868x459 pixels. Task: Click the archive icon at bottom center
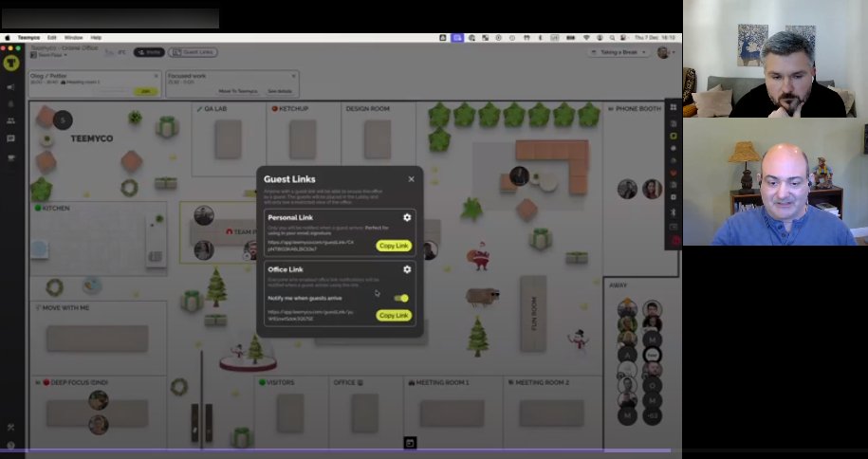410,443
